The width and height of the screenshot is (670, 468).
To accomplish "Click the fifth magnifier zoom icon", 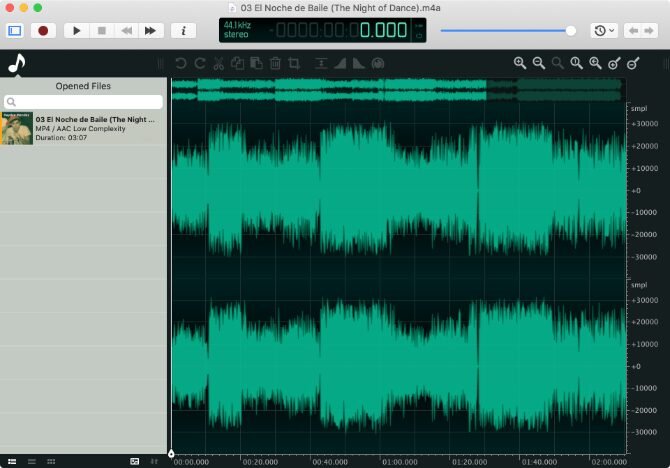I will click(595, 63).
